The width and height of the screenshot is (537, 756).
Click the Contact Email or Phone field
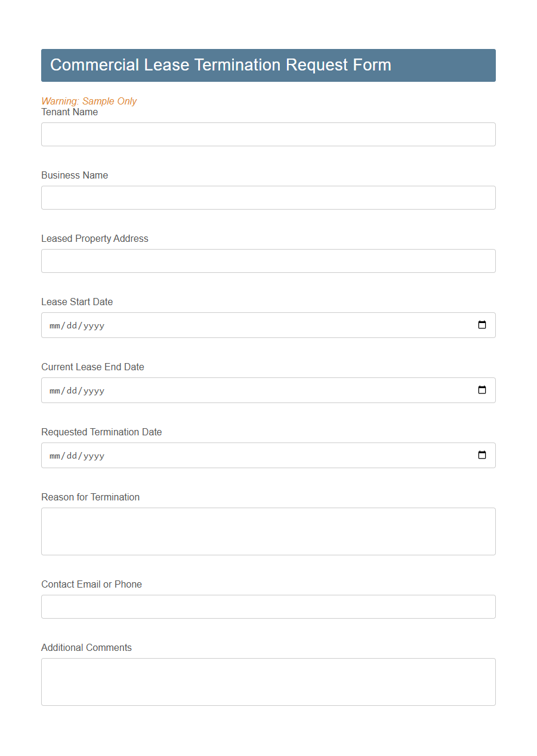coord(268,606)
